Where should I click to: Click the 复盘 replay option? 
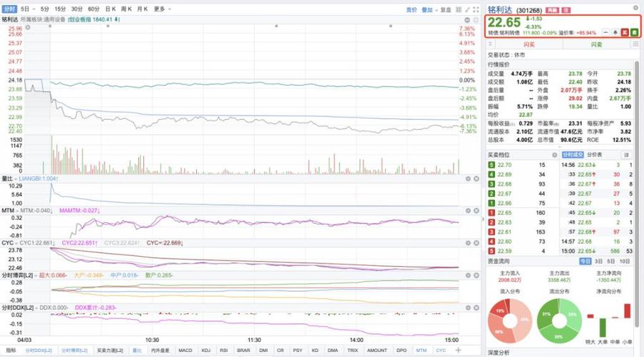(x=446, y=10)
